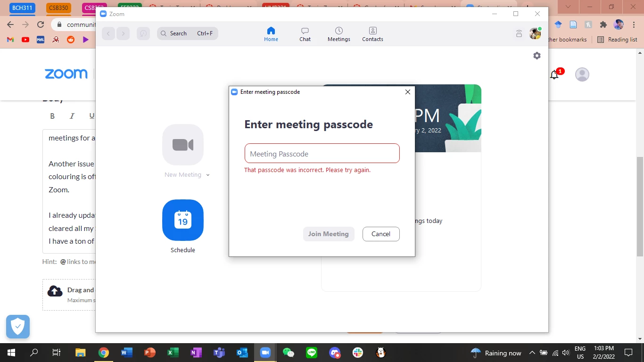Switch to the Meetings tab
644x362 pixels.
click(x=339, y=34)
